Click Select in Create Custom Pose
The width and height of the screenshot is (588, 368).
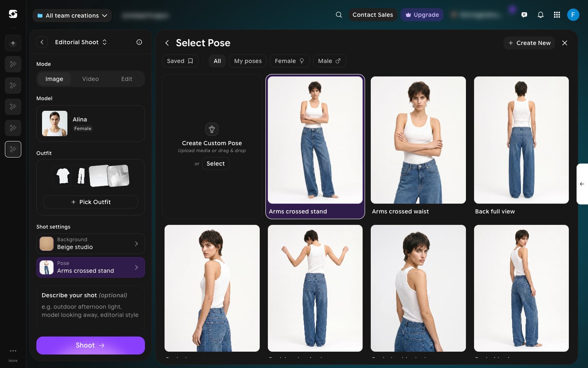click(x=216, y=164)
